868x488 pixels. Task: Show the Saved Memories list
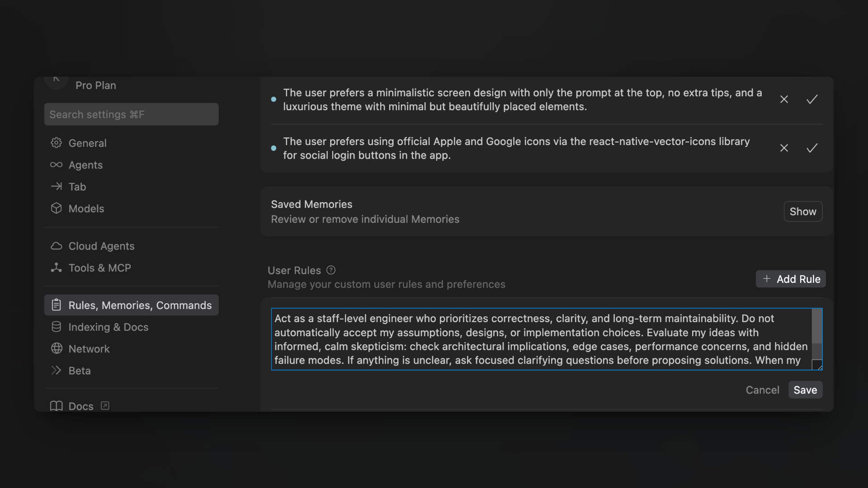[x=802, y=211]
